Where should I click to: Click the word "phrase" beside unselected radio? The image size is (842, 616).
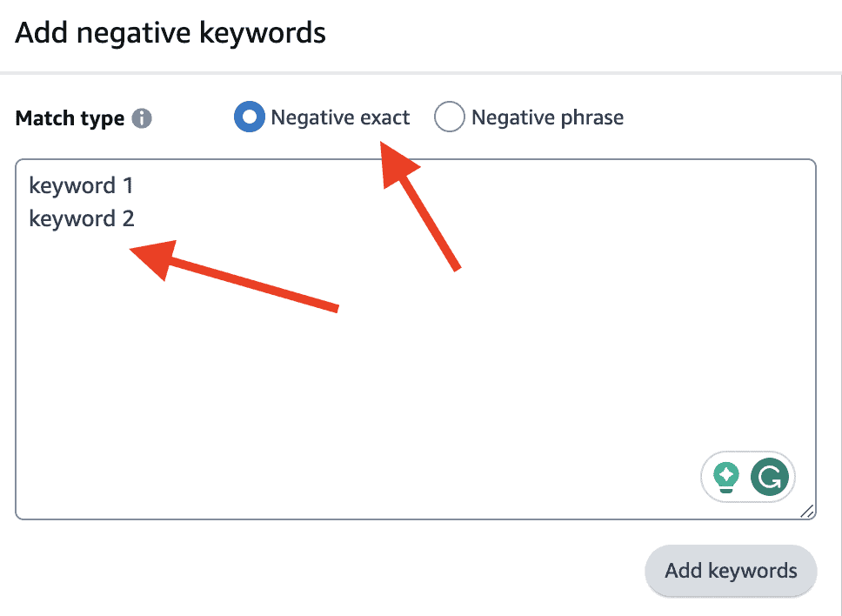click(592, 117)
